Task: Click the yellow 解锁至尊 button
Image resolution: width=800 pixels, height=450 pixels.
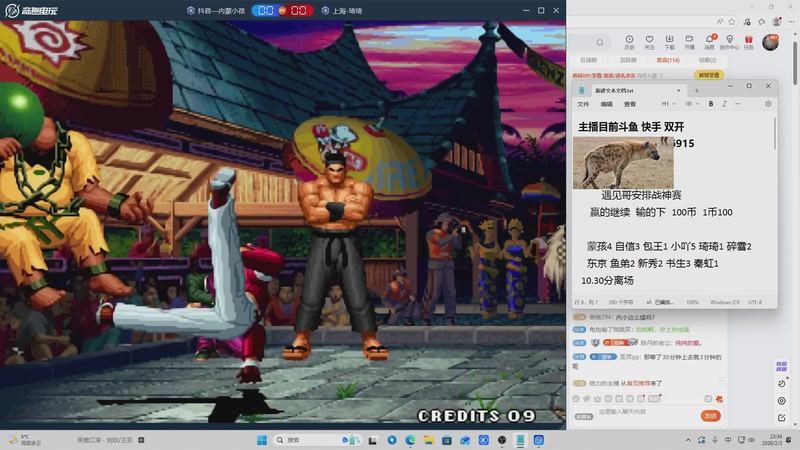Action: click(709, 75)
